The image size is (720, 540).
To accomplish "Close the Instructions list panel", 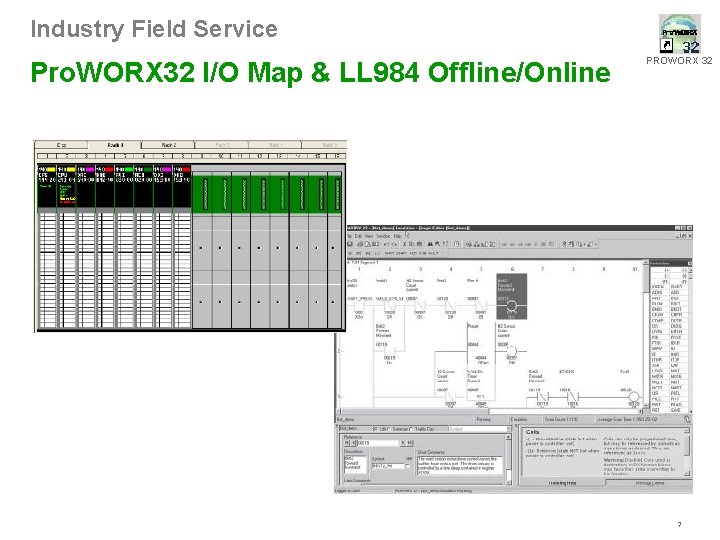I will point(689,263).
